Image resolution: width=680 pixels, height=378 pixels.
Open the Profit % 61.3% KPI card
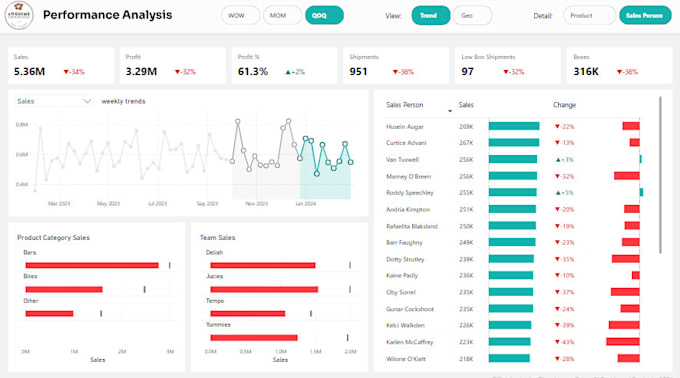[x=284, y=65]
